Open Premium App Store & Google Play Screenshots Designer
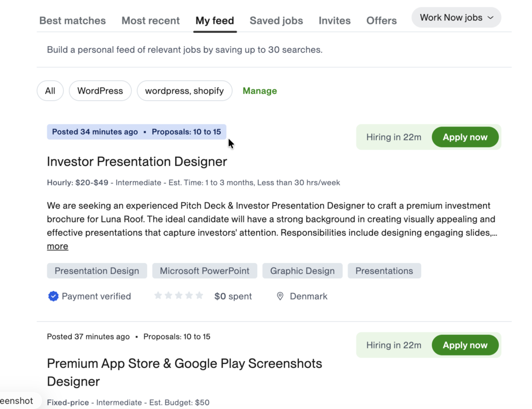Viewport: 532px width, 409px height. click(184, 372)
